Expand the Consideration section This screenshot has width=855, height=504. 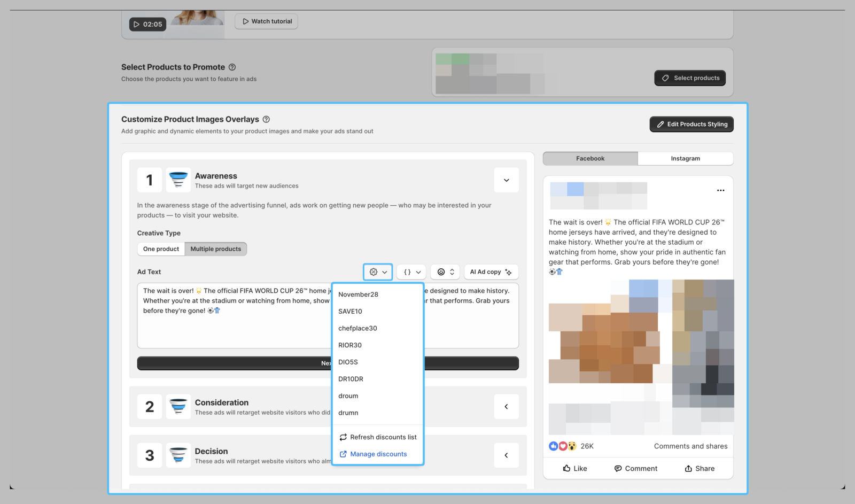[506, 407]
